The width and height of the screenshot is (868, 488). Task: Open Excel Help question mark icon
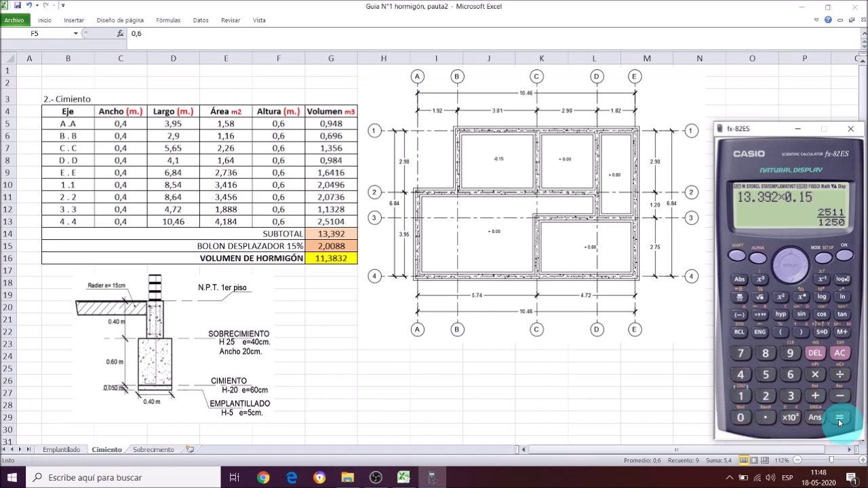[x=829, y=20]
